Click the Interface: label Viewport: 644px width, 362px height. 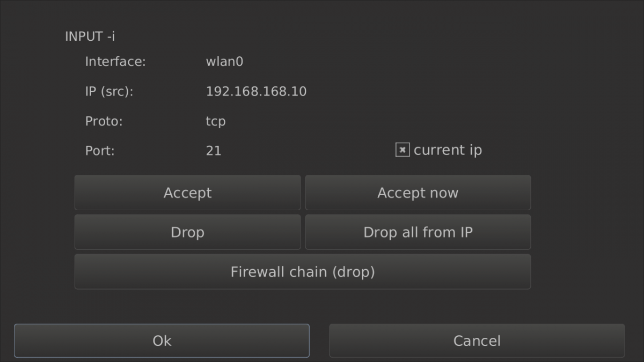(115, 62)
